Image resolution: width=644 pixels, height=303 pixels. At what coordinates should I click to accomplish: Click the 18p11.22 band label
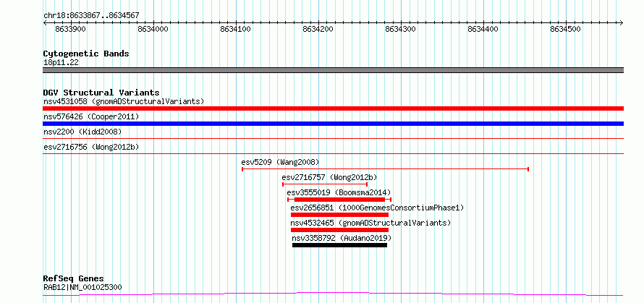[x=61, y=63]
